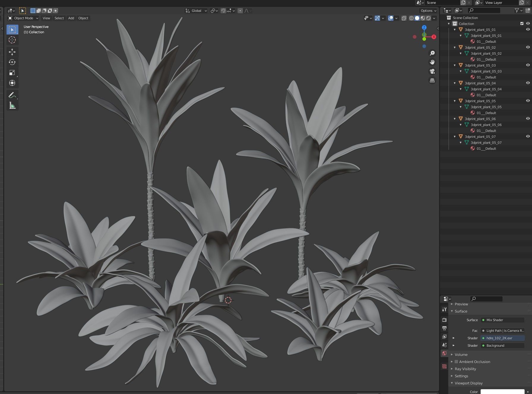Expand the Volume panel
Viewport: 532px width, 394px height.
(461, 354)
